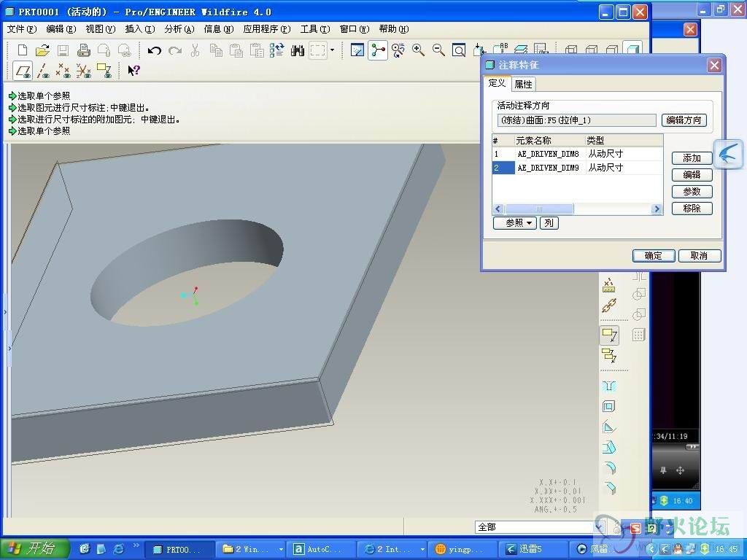Toggle the annotation element display
Viewport: 747px width, 560px height.
104,71
